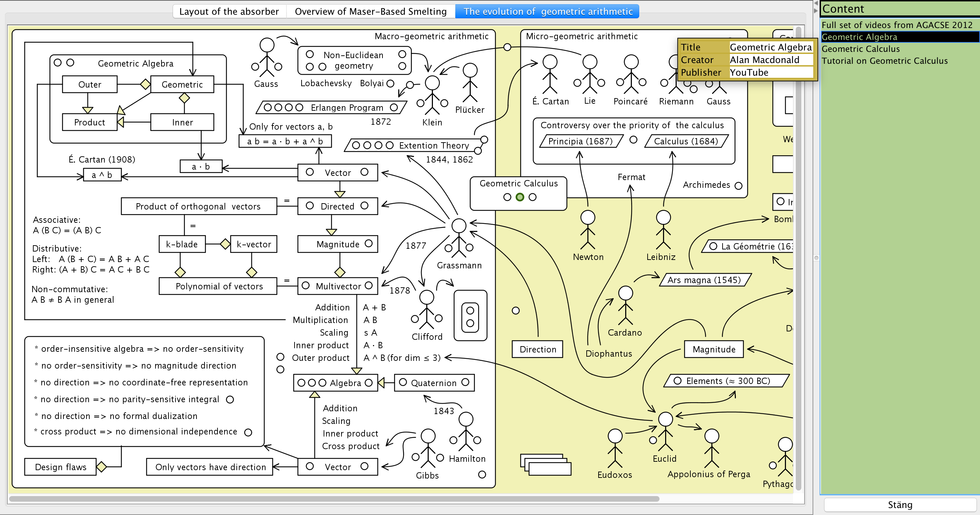This screenshot has height=515, width=980.
Task: Switch to Layout of the absorber tab
Action: (x=229, y=12)
